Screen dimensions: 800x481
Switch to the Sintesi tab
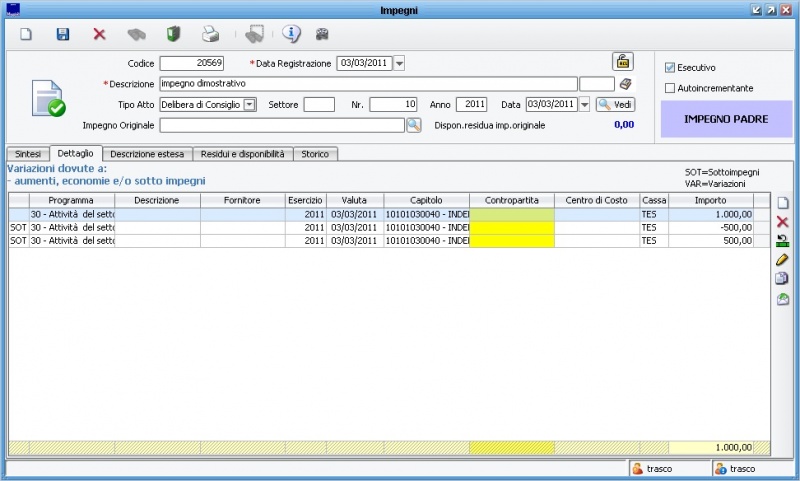(28, 154)
